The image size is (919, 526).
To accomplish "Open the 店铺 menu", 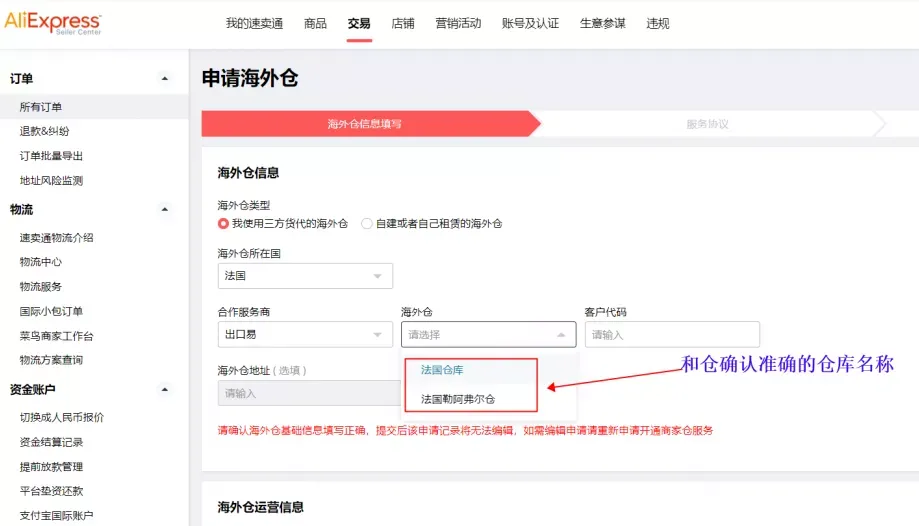I will coord(403,23).
